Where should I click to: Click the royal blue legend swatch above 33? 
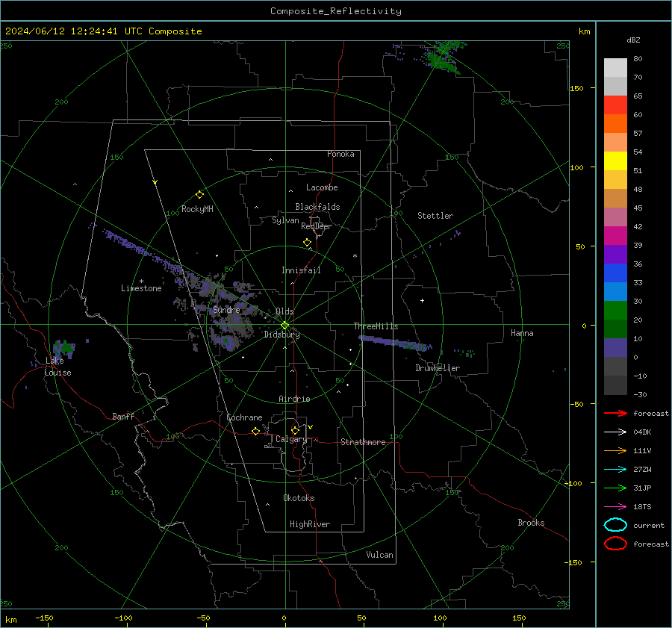[x=615, y=273]
